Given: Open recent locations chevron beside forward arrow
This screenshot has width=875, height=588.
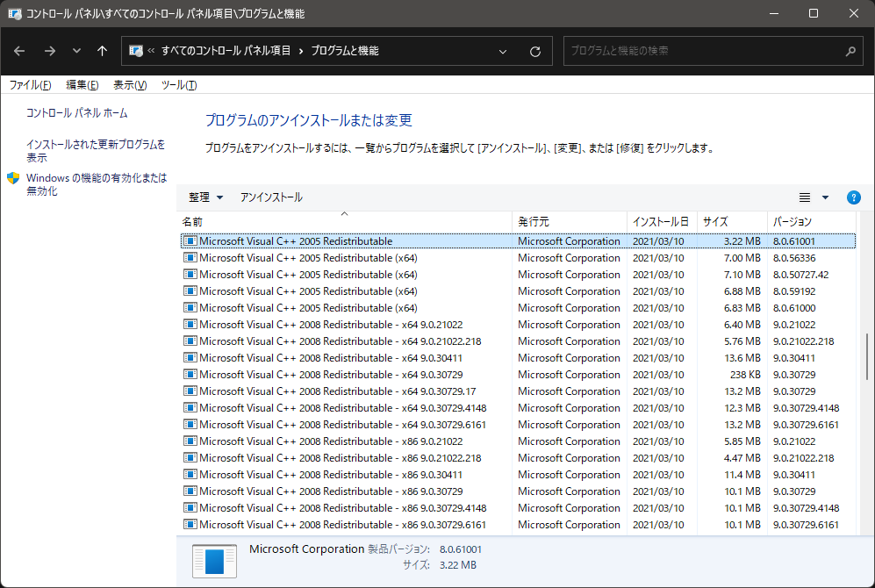Looking at the screenshot, I should [x=76, y=51].
